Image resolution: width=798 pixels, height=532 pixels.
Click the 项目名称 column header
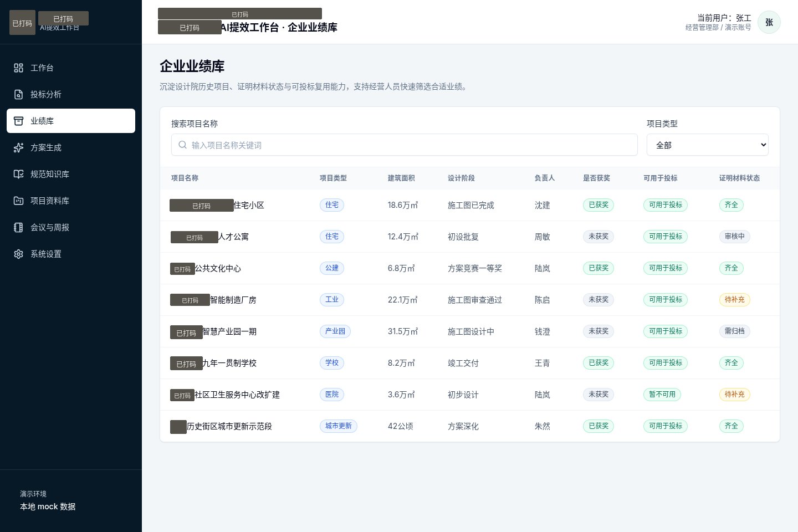pos(185,178)
